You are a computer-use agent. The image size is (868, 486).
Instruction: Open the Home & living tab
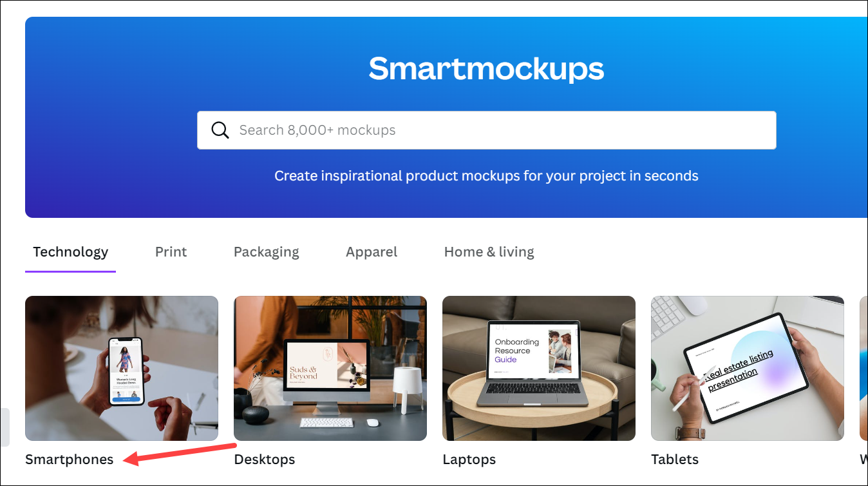[489, 252]
